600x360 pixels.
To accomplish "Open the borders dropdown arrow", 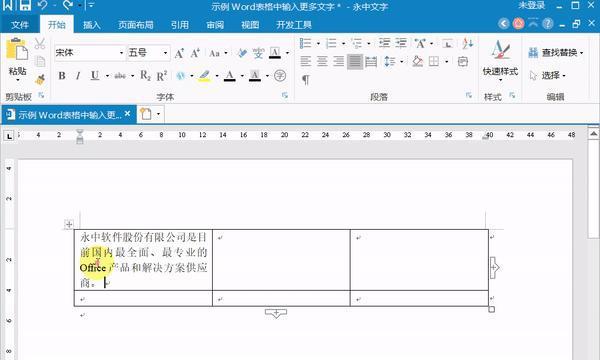I will 446,62.
